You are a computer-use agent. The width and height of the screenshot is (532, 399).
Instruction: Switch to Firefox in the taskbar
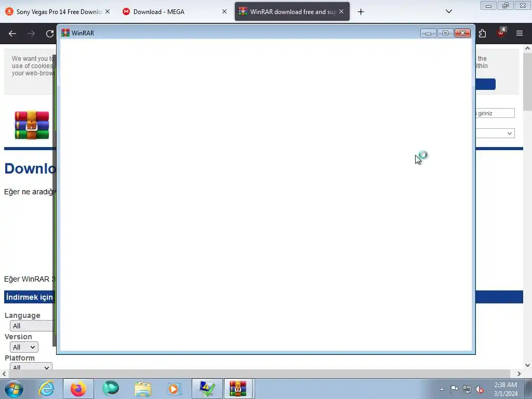pyautogui.click(x=78, y=389)
